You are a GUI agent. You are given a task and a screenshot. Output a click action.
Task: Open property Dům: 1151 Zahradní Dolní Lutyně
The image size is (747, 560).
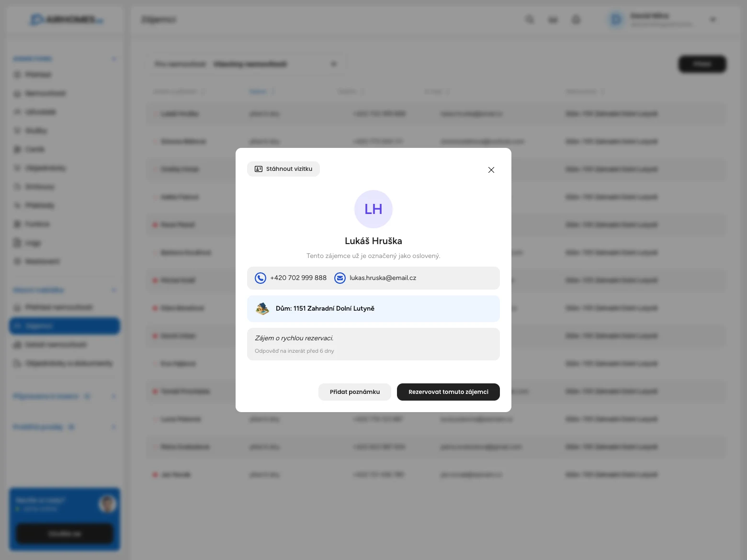coord(325,309)
